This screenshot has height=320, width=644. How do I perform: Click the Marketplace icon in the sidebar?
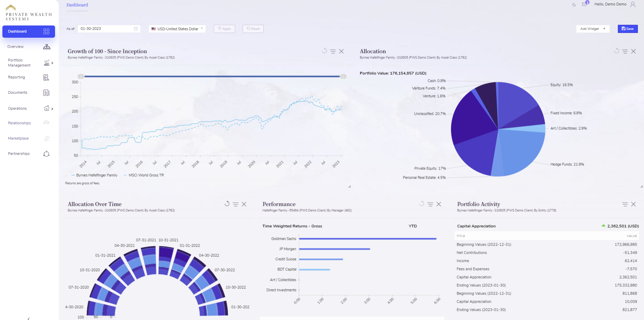[47, 138]
